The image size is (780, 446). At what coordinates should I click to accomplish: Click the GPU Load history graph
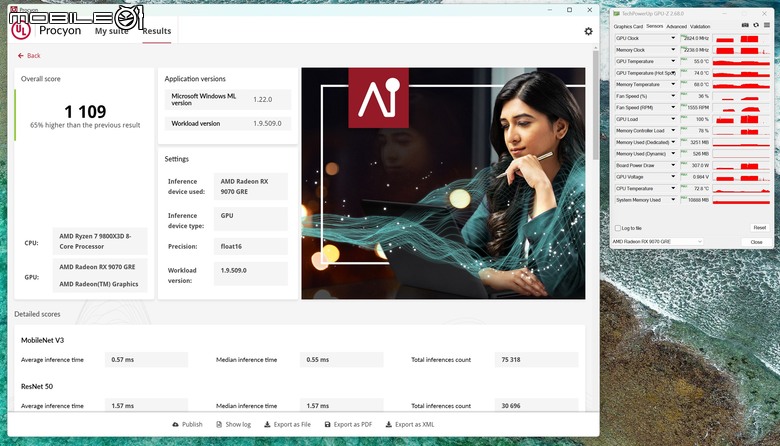[741, 119]
